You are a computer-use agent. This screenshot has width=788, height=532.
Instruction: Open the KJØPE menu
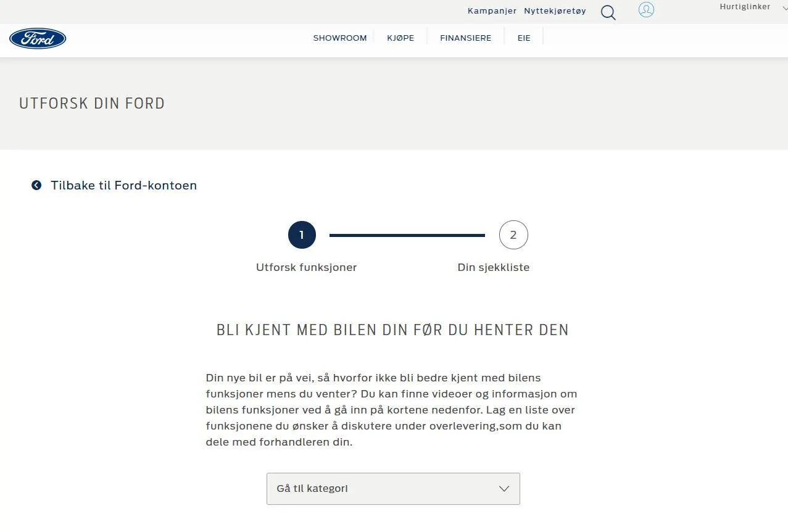(400, 38)
